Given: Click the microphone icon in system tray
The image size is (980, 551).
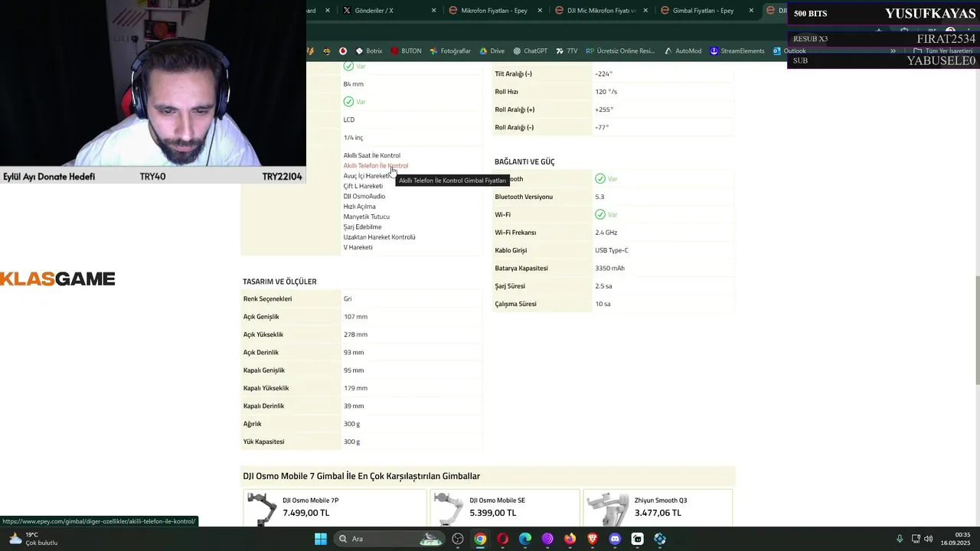Looking at the screenshot, I should coord(900,539).
